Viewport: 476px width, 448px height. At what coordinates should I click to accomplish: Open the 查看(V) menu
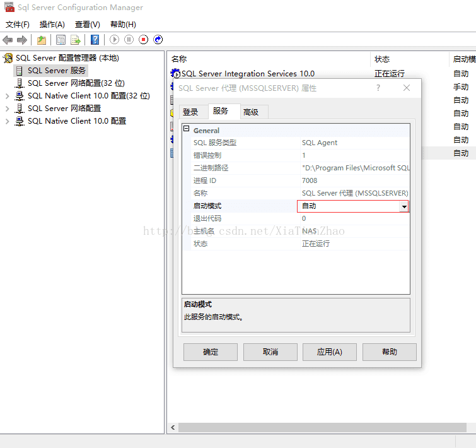88,25
